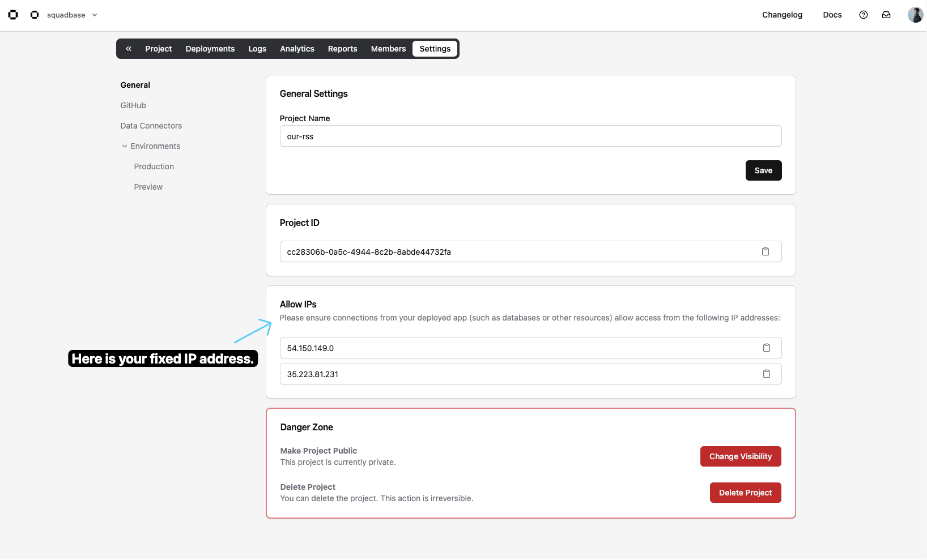927x560 pixels.
Task: Collapse the Environments section
Action: pyautogui.click(x=125, y=146)
